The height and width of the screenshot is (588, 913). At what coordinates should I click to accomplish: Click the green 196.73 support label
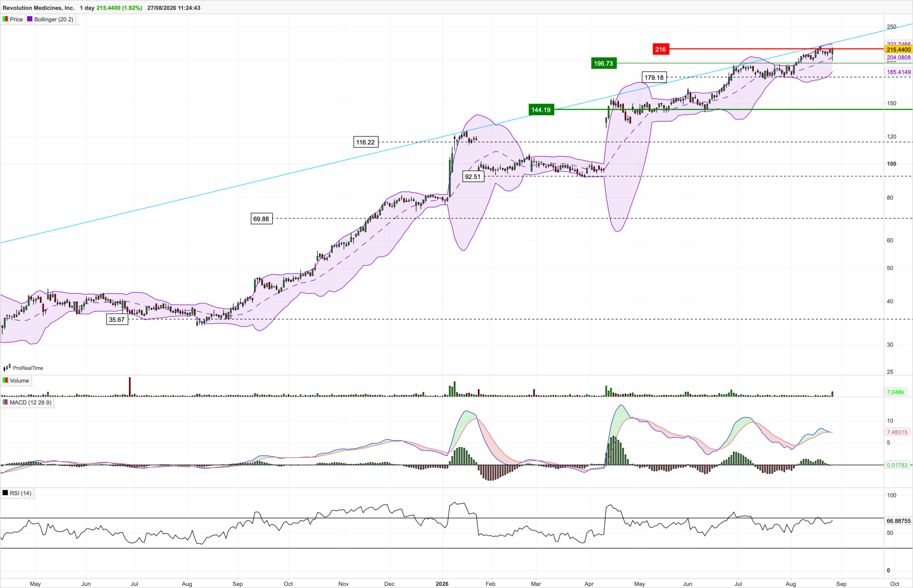603,63
